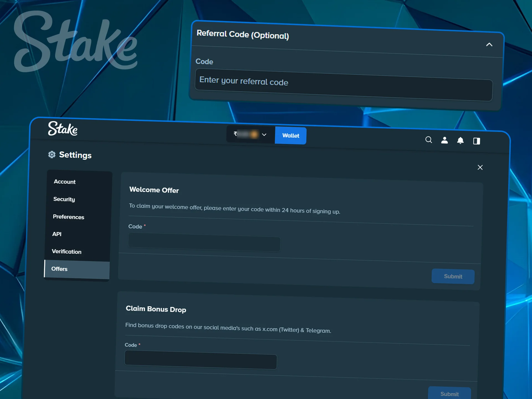Submit the Welcome Offer code

coord(453,277)
